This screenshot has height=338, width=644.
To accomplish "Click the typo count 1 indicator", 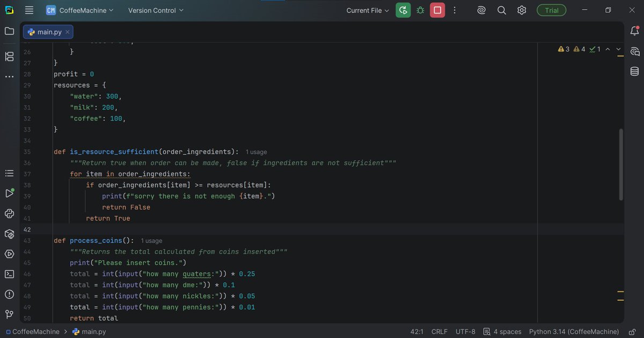I will point(595,49).
